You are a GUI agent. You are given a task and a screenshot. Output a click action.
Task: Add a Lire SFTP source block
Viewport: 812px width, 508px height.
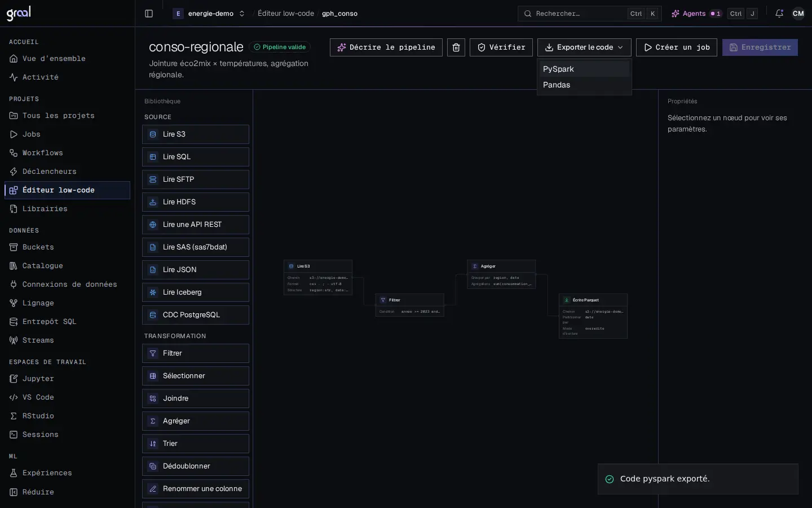click(196, 179)
